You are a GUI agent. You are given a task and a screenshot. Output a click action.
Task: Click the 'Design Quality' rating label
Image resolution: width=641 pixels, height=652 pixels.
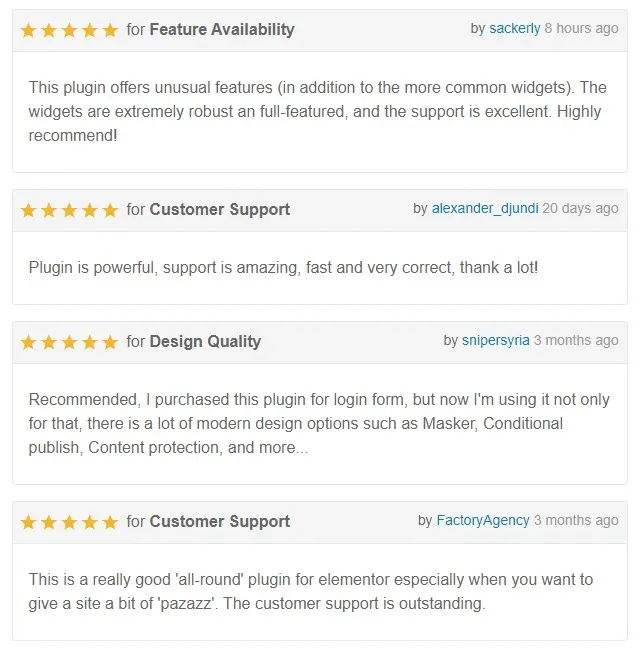point(205,341)
